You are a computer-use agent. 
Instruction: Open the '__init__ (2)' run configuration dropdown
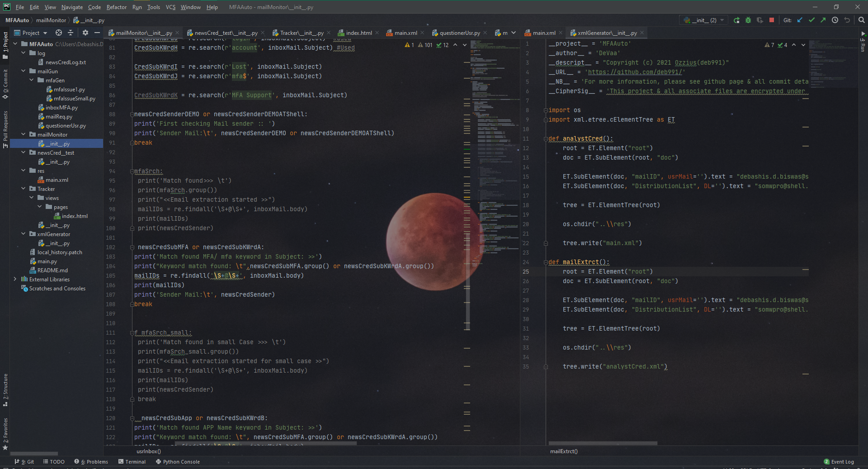coord(704,20)
